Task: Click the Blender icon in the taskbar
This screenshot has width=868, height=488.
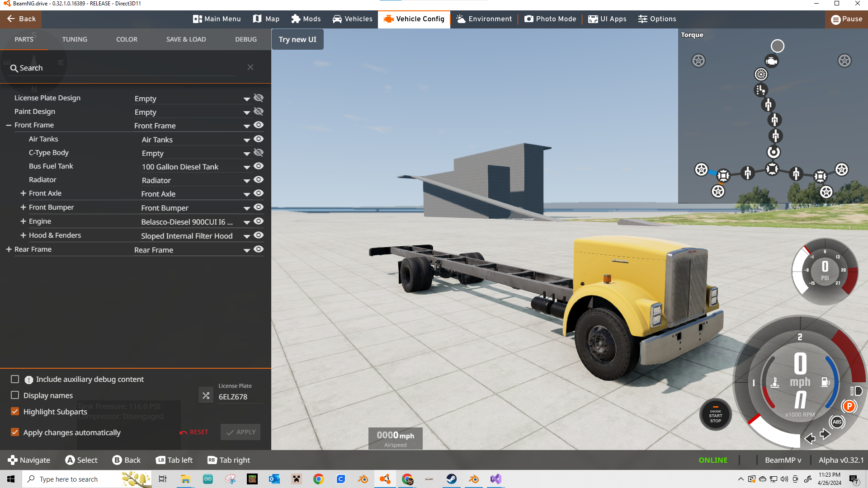Action: [x=363, y=479]
